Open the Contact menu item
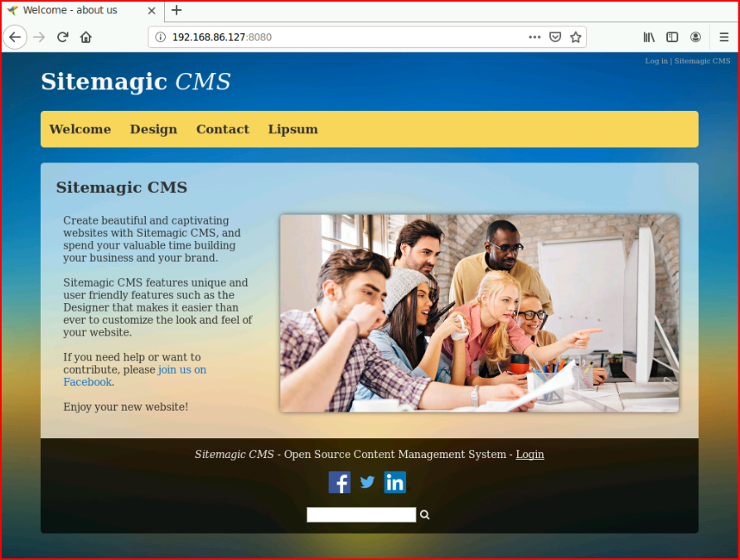Screen dimensions: 740x560 (x=223, y=129)
